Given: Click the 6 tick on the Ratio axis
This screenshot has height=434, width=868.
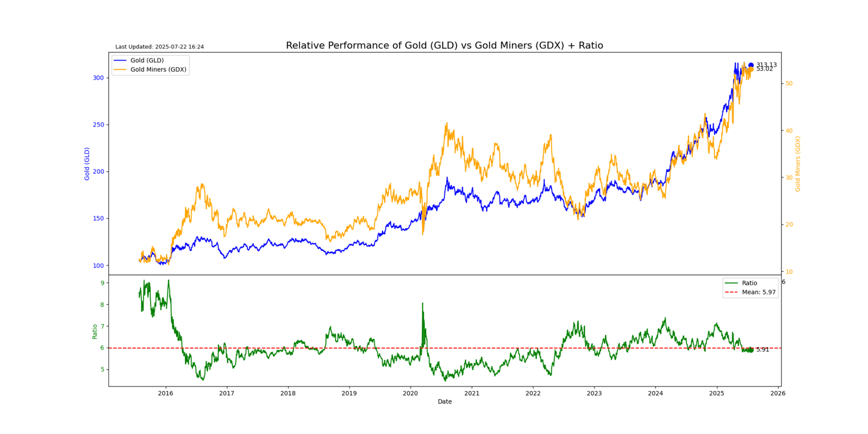Looking at the screenshot, I should [x=102, y=348].
